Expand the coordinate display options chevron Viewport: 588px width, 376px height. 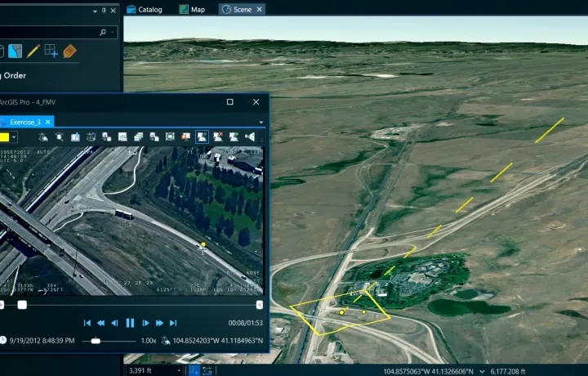pyautogui.click(x=483, y=372)
